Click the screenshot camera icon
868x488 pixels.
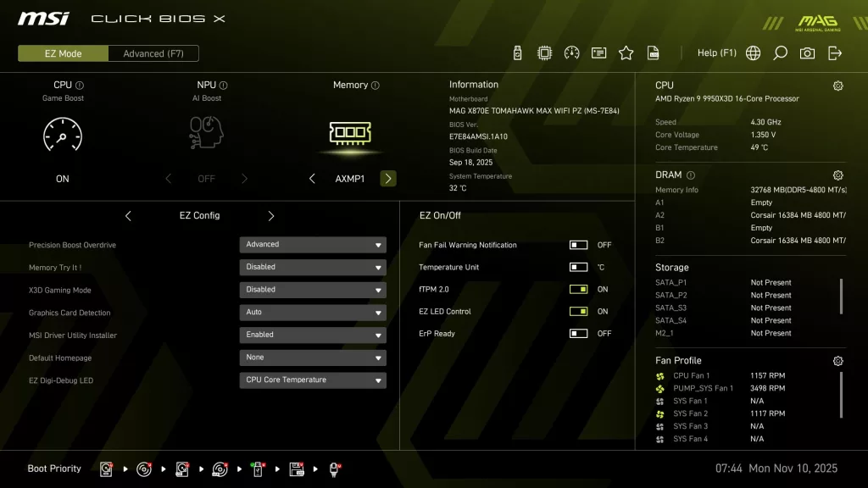tap(806, 53)
